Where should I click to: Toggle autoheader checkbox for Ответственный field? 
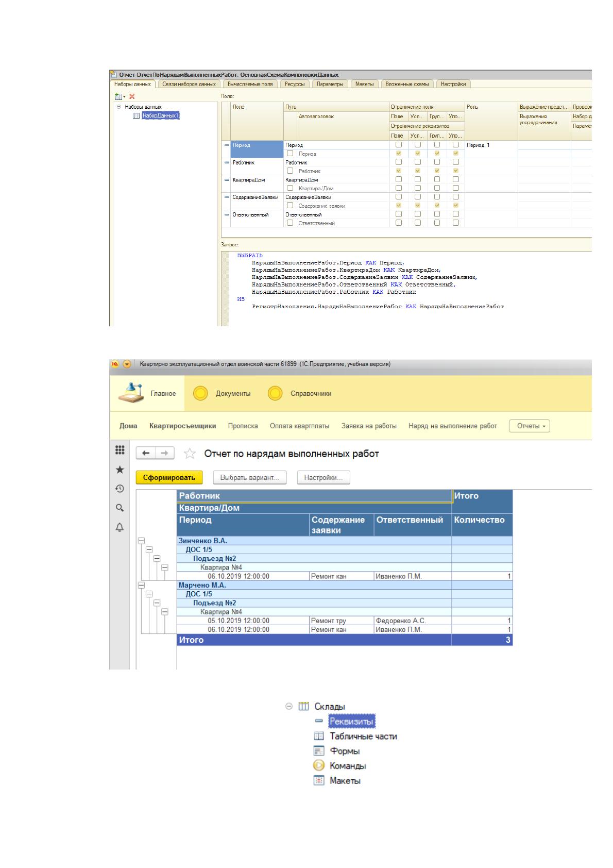pos(290,223)
